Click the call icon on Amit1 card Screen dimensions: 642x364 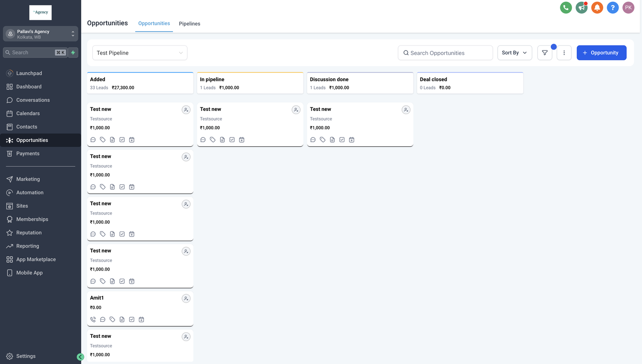[x=93, y=320]
